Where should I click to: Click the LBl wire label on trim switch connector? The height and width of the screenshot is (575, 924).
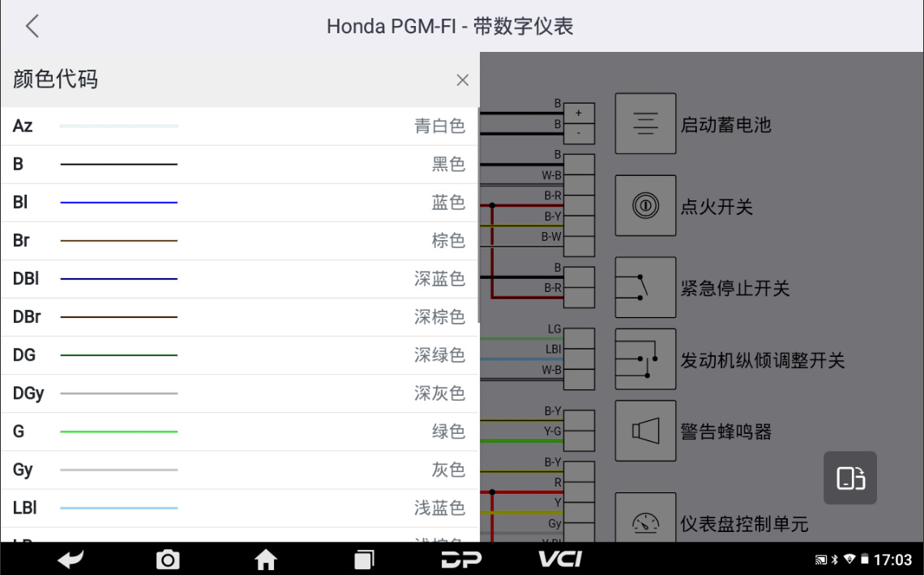click(554, 349)
